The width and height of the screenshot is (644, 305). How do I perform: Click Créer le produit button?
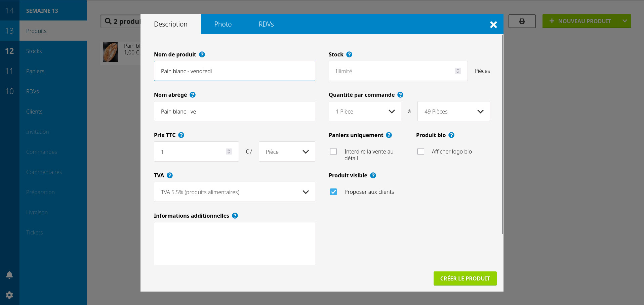(x=465, y=278)
